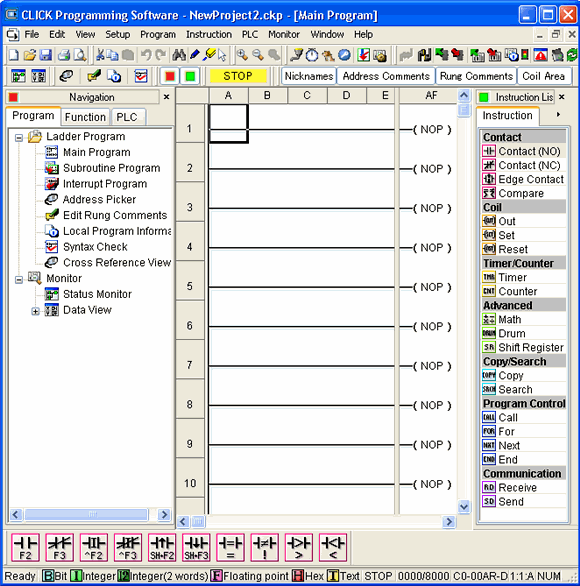Insert falling edge contact SH+F3 button
This screenshot has height=586, width=580.
click(196, 548)
